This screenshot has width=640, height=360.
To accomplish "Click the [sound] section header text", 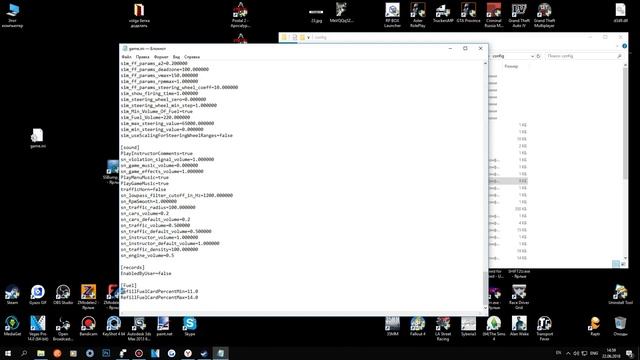I will pyautogui.click(x=130, y=147).
